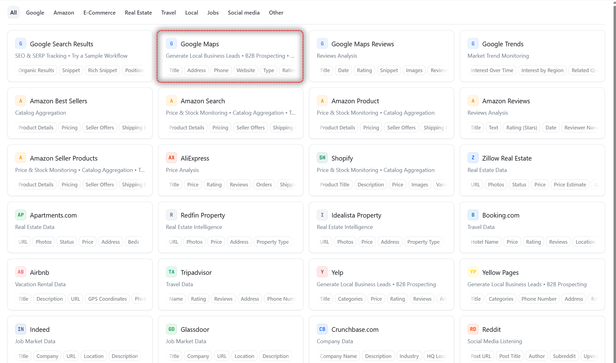Screen dimensions: 616x363
Task: Click the Amazon Product card icon
Action: pyautogui.click(x=322, y=101)
